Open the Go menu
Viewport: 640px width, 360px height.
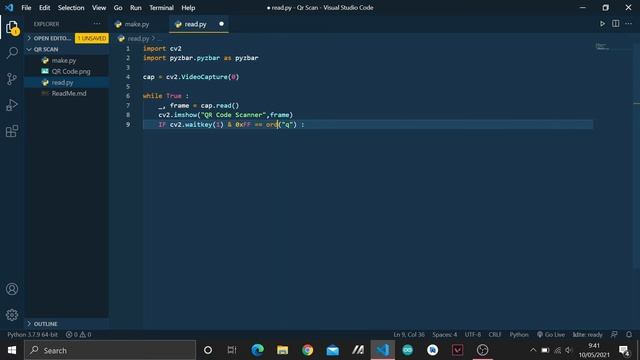[x=118, y=8]
